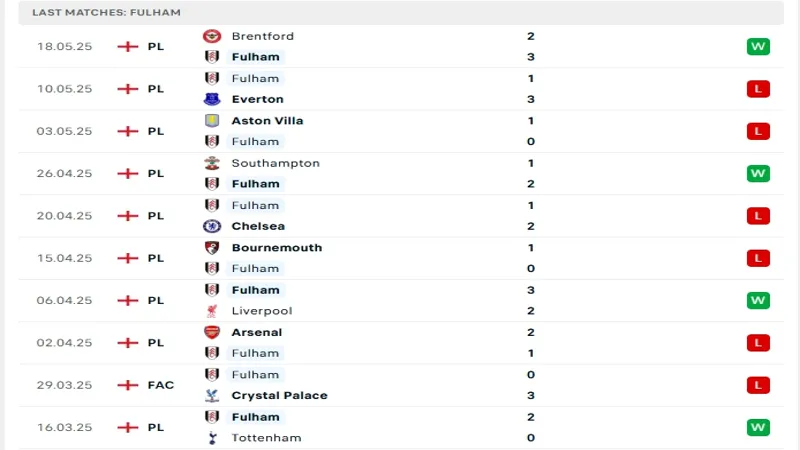This screenshot has height=450, width=800.
Task: Select the FAC competition label on 29.03.25
Action: click(160, 385)
